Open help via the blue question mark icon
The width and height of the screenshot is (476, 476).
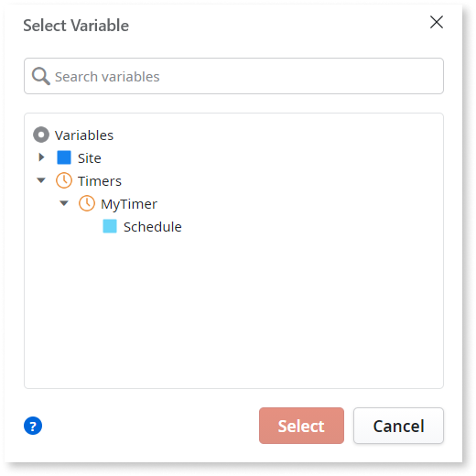click(x=33, y=426)
